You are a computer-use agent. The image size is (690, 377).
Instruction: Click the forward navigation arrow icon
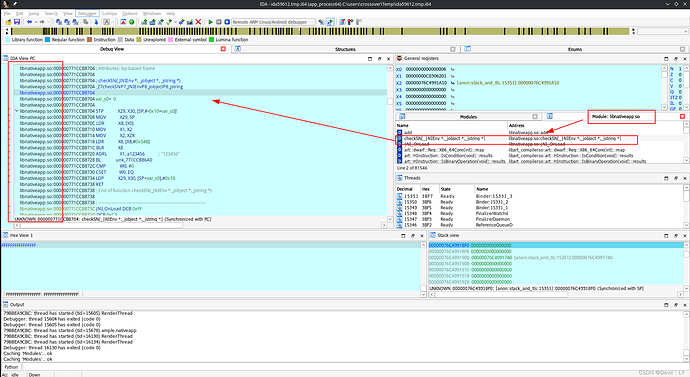(x=42, y=22)
